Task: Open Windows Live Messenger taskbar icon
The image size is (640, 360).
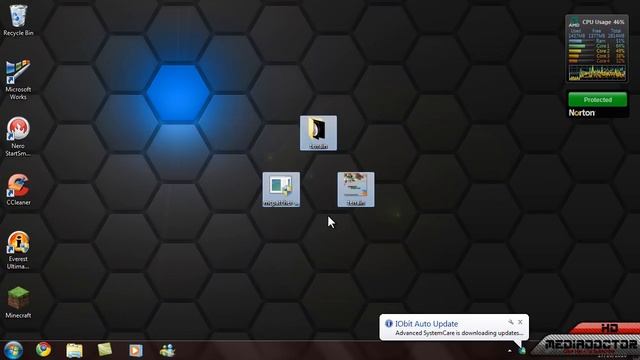Action: point(167,350)
